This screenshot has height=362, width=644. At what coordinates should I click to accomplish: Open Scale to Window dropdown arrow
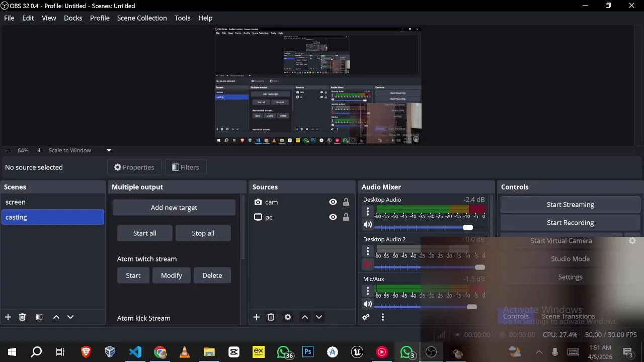(109, 150)
